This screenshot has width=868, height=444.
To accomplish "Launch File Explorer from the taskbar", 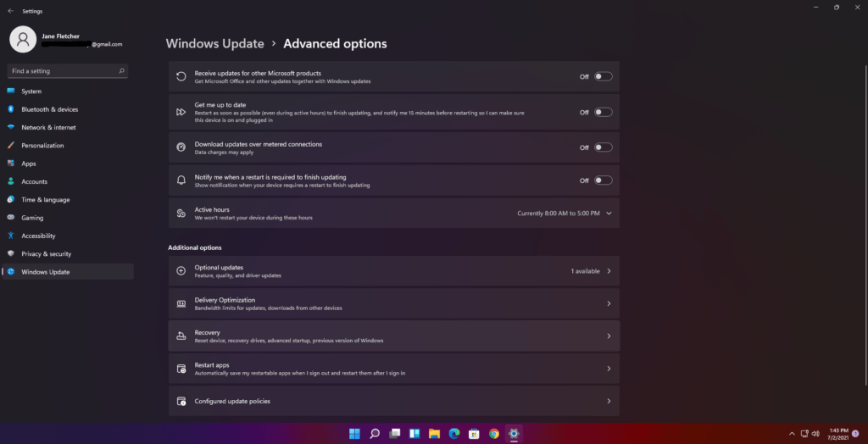I will pos(435,434).
